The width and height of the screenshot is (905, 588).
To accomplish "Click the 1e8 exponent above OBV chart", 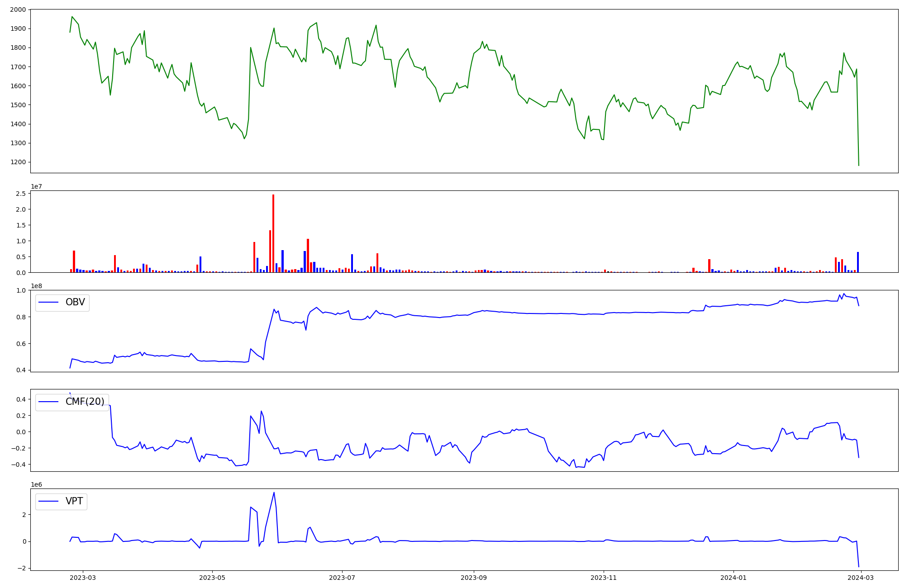I will click(36, 286).
